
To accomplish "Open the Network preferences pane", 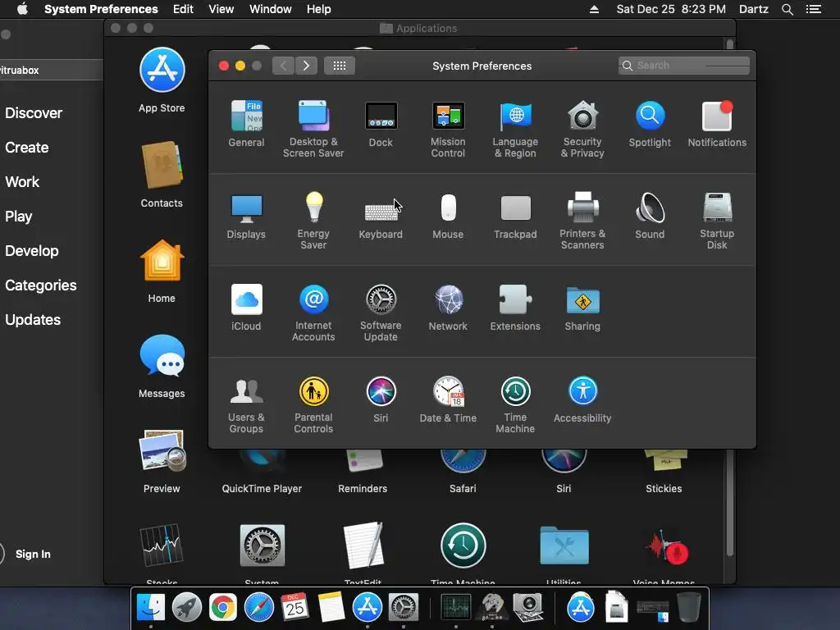I will coord(448,308).
